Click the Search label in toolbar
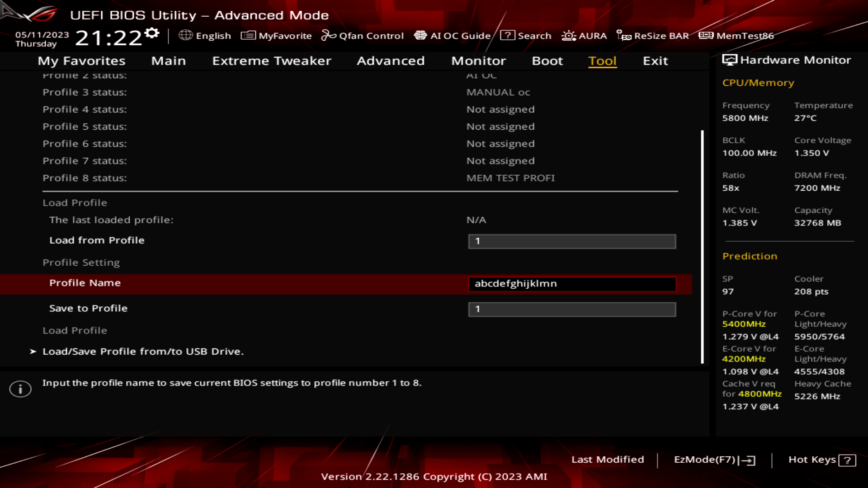The width and height of the screenshot is (868, 488). pos(534,36)
